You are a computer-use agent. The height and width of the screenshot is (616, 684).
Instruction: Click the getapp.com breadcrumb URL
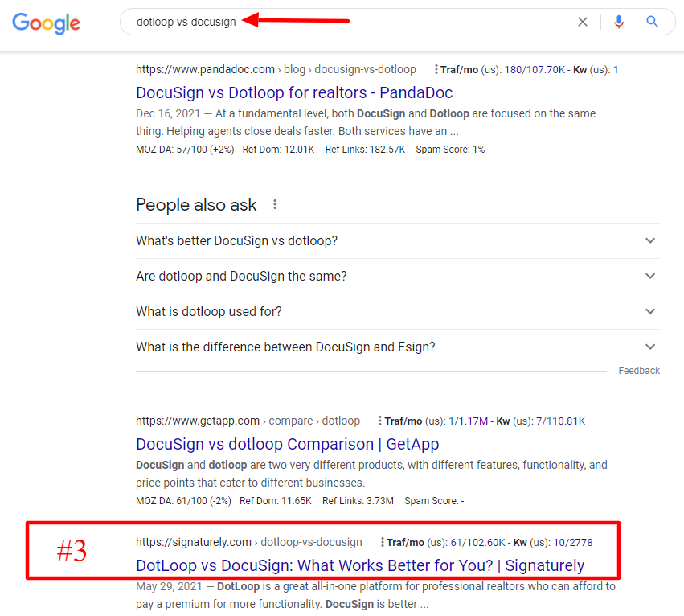coord(248,421)
